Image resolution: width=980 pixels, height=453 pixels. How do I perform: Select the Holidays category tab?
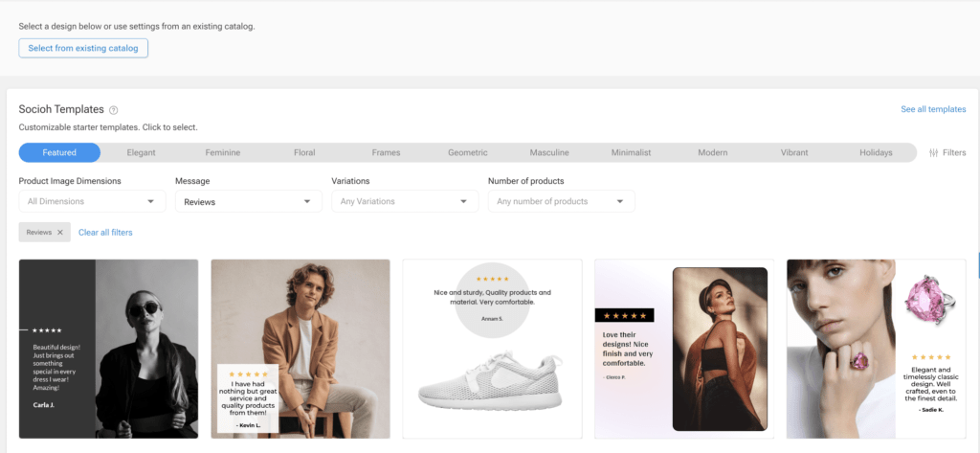click(875, 152)
